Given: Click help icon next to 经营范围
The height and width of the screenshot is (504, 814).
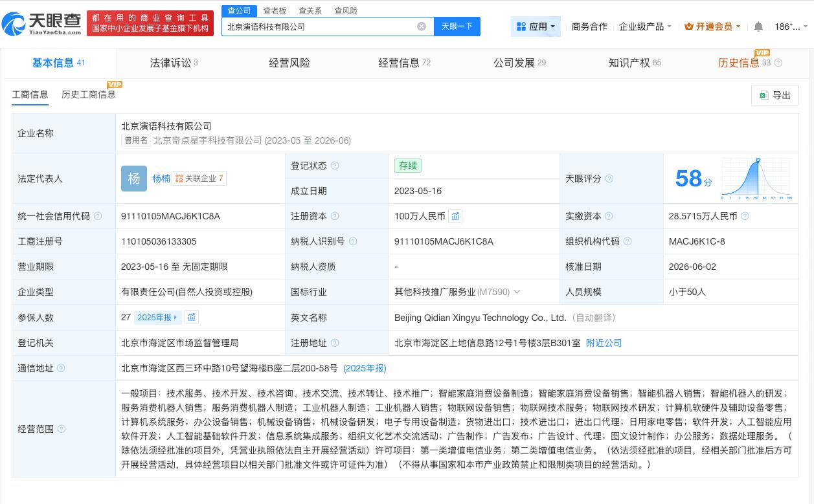Looking at the screenshot, I should click(62, 429).
